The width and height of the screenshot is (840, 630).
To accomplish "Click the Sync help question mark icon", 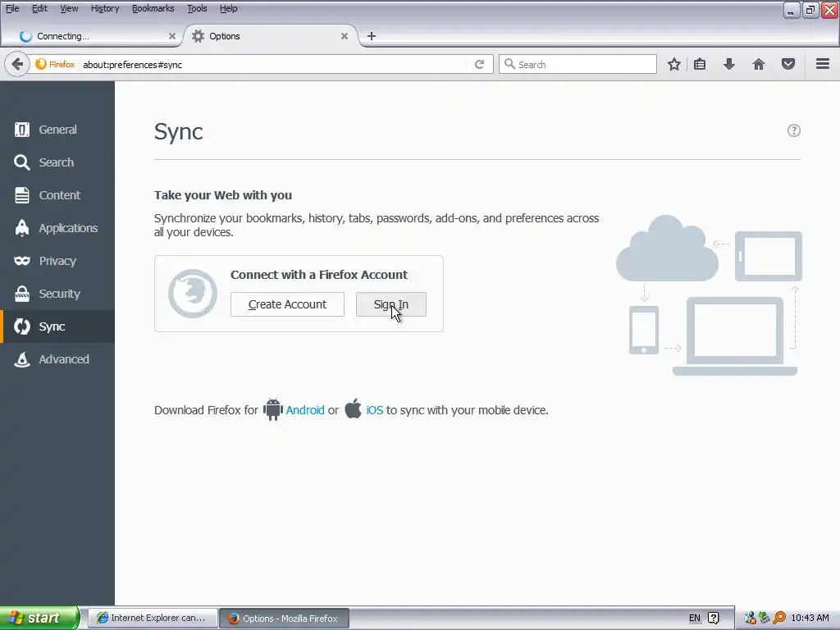I will (794, 130).
